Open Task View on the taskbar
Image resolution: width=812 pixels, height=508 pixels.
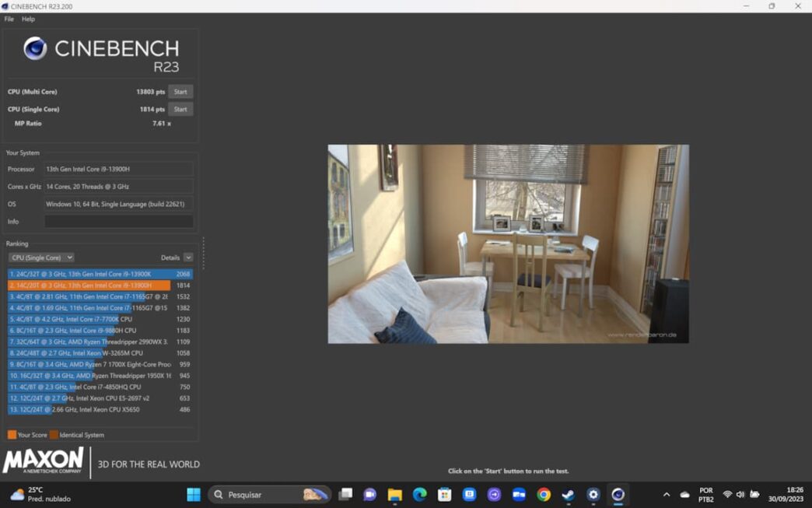(345, 495)
